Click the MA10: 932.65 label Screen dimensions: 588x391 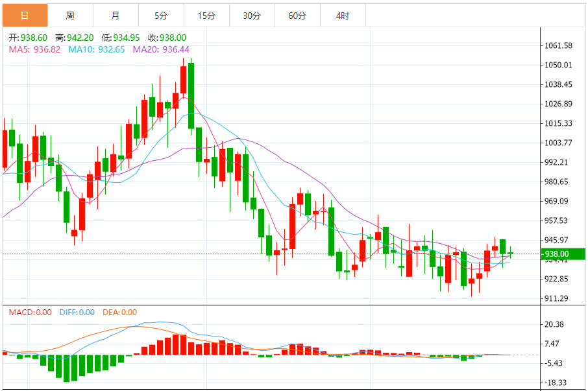(x=96, y=49)
